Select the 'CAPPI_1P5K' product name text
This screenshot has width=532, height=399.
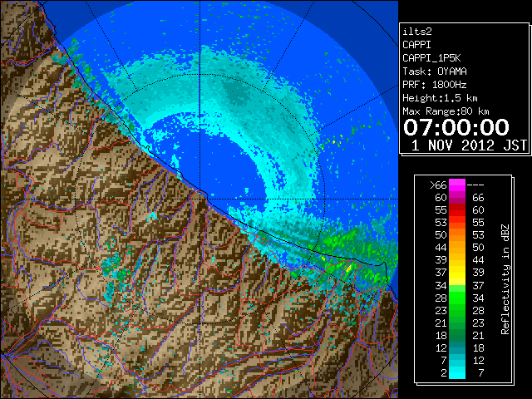click(431, 58)
